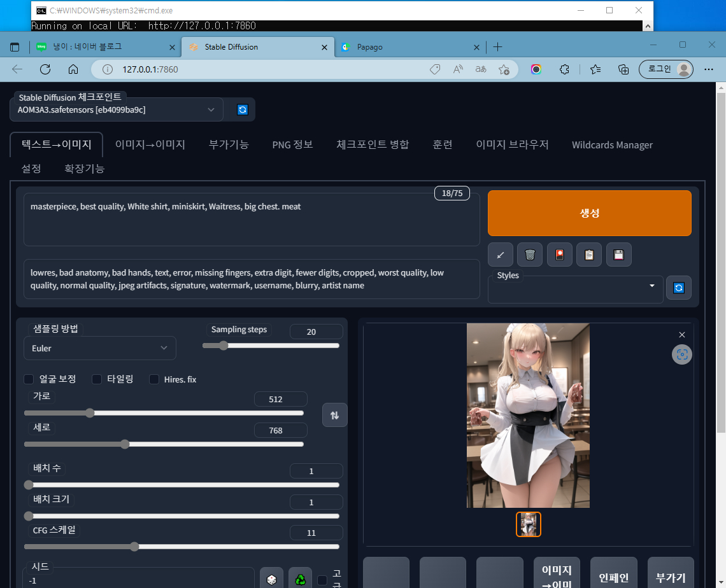View site information icon in address bar
This screenshot has height=588, width=726.
tap(108, 69)
